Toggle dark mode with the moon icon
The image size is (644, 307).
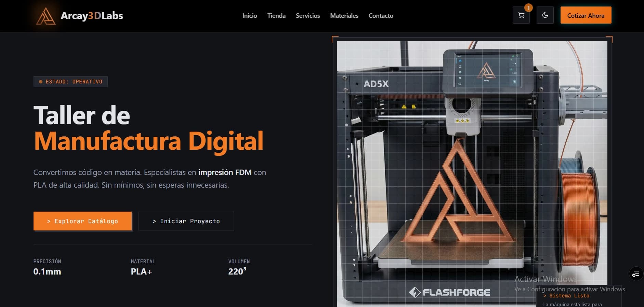pyautogui.click(x=545, y=15)
